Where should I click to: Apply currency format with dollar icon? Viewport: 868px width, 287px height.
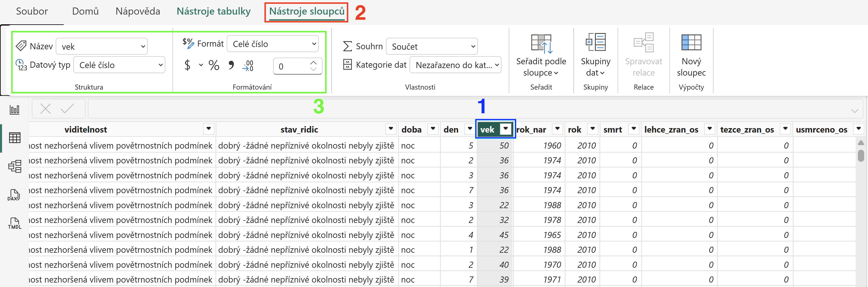coord(188,65)
